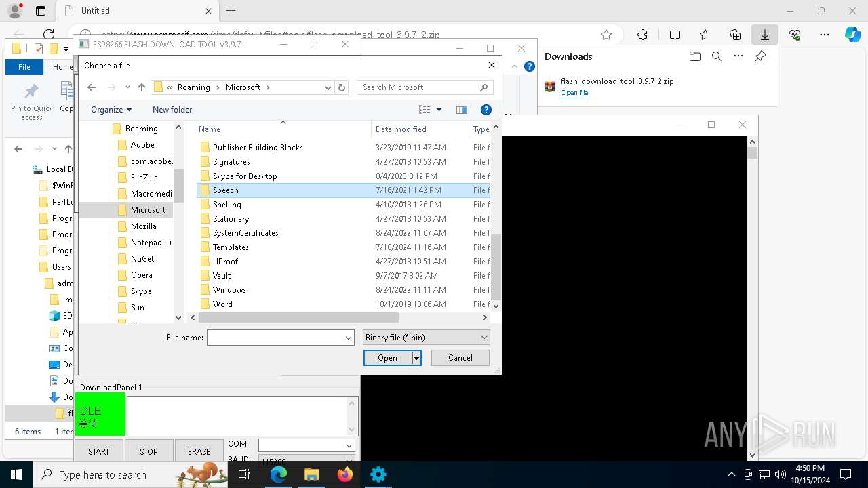Select Microsoft in navigation tree

tap(148, 210)
